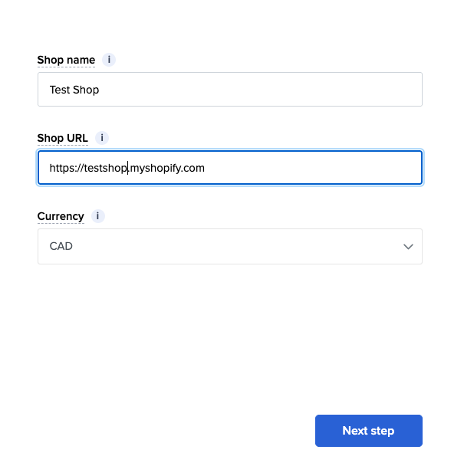Open the Currency dropdown showing CAD
The width and height of the screenshot is (464, 476).
230,246
